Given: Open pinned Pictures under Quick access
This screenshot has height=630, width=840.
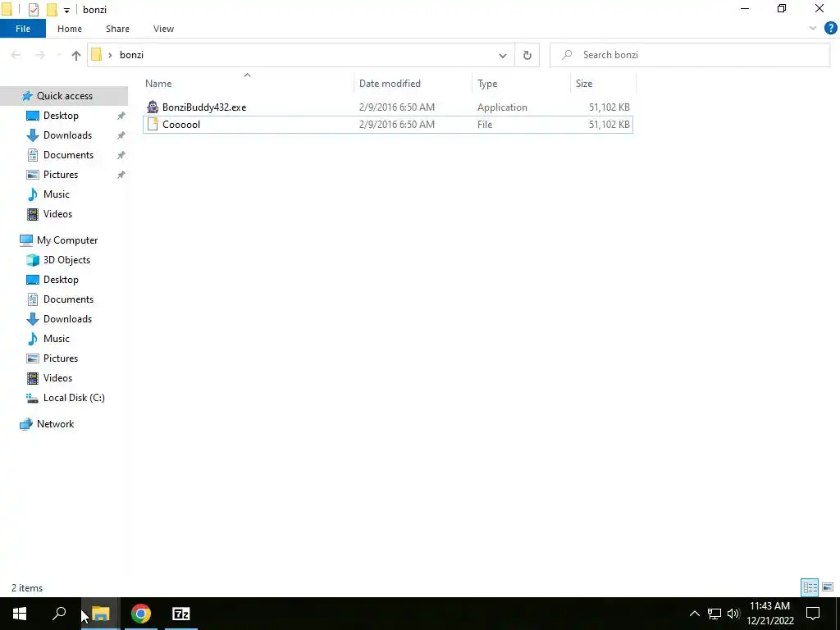Looking at the screenshot, I should click(x=61, y=175).
